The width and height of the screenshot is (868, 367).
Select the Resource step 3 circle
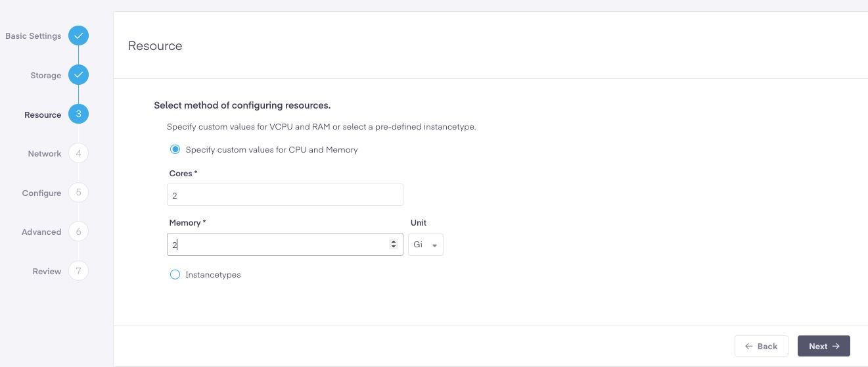click(x=78, y=114)
